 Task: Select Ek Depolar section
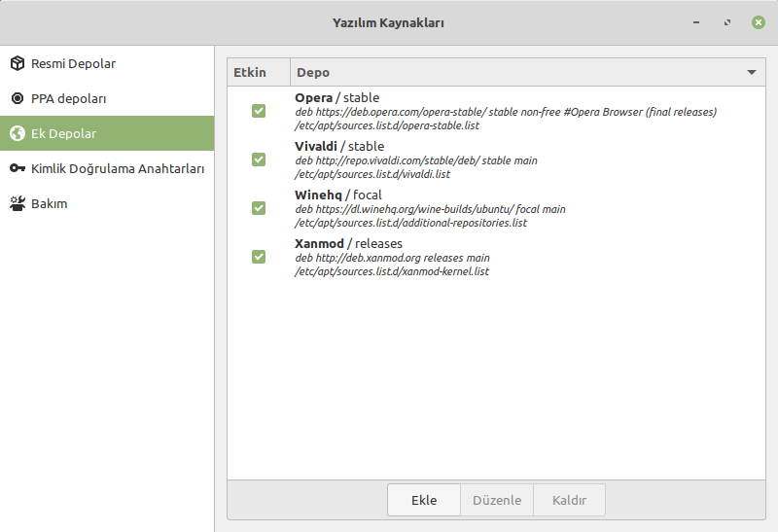click(107, 133)
